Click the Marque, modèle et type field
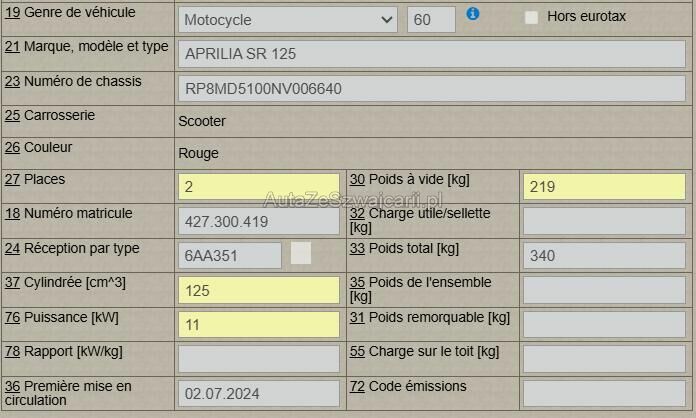This screenshot has height=418, width=696. (x=431, y=54)
